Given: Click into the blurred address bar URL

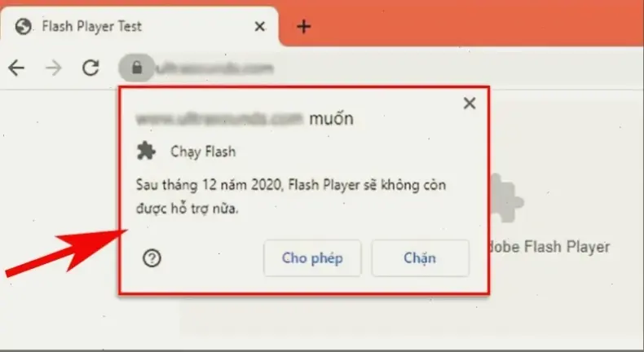Looking at the screenshot, I should tap(214, 68).
